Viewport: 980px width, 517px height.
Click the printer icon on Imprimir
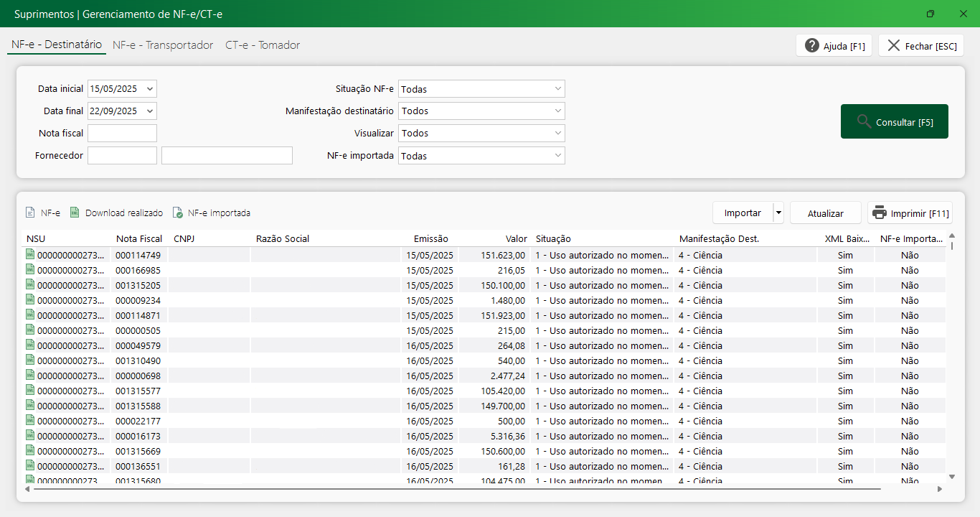point(880,213)
